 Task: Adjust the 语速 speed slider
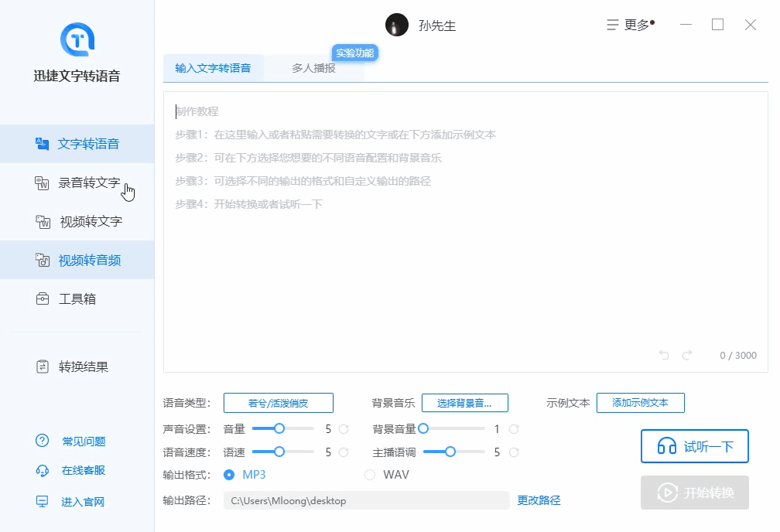283,452
